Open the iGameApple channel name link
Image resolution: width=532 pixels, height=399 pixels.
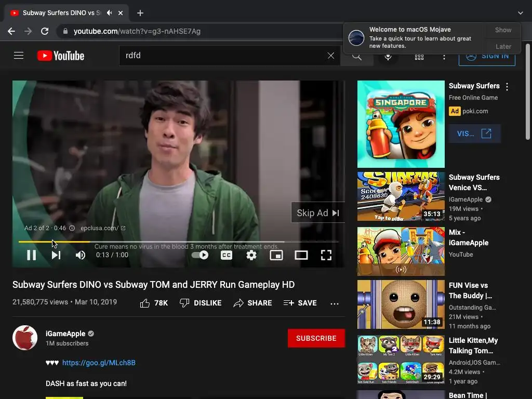[x=65, y=334]
